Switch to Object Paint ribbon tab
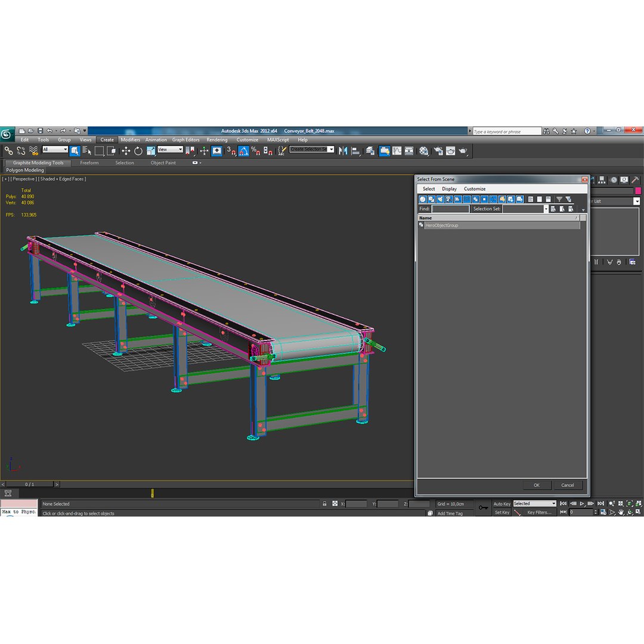Image resolution: width=644 pixels, height=644 pixels. click(163, 163)
